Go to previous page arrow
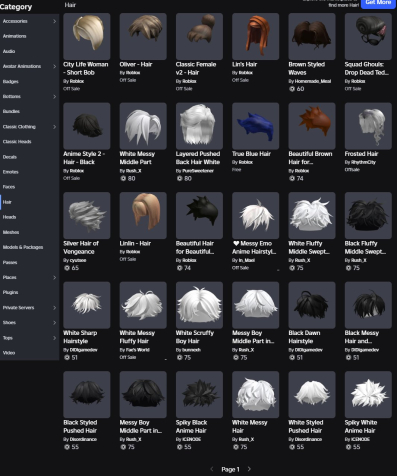 pos(212,469)
